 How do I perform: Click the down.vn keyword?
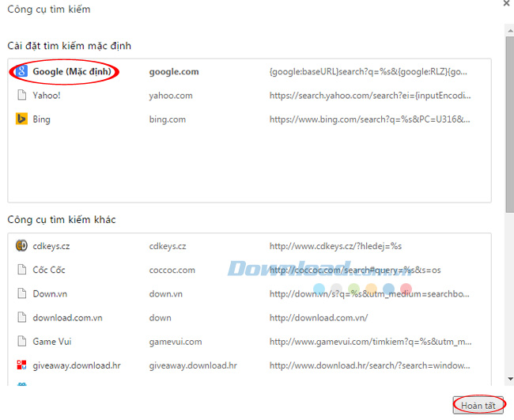point(165,294)
